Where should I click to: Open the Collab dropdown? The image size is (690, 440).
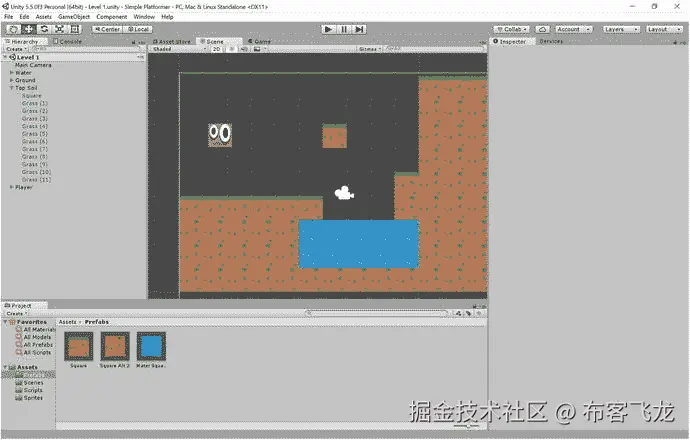(x=511, y=29)
